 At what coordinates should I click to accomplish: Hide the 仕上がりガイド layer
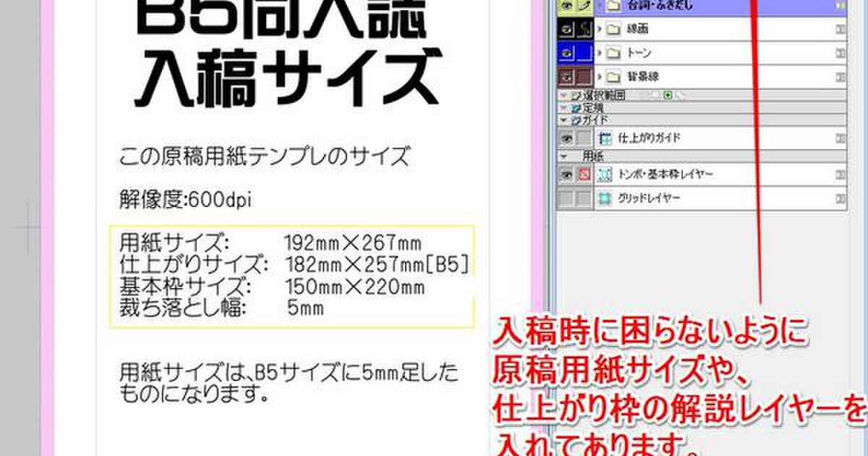pos(567,137)
